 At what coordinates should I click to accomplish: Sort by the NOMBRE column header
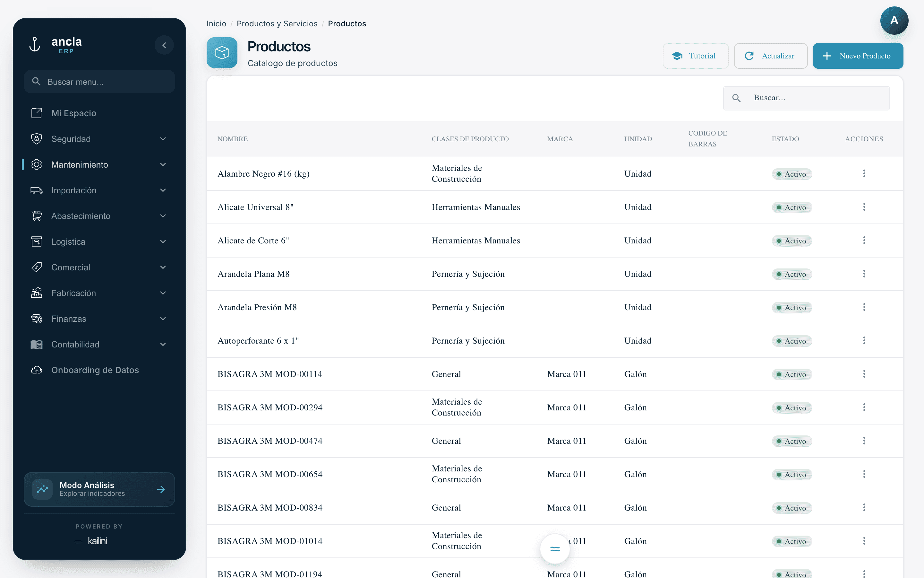pos(233,139)
